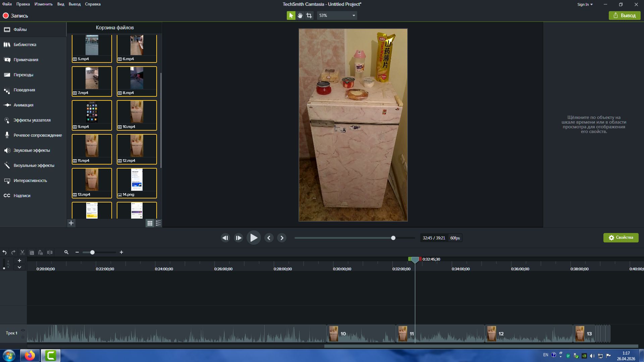
Task: Zoom in timeline with plus button
Action: [x=121, y=252]
